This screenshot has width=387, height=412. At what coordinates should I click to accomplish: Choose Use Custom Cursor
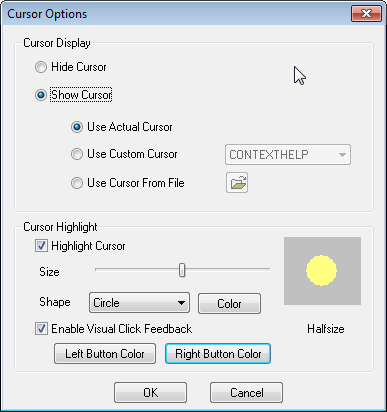pos(77,154)
